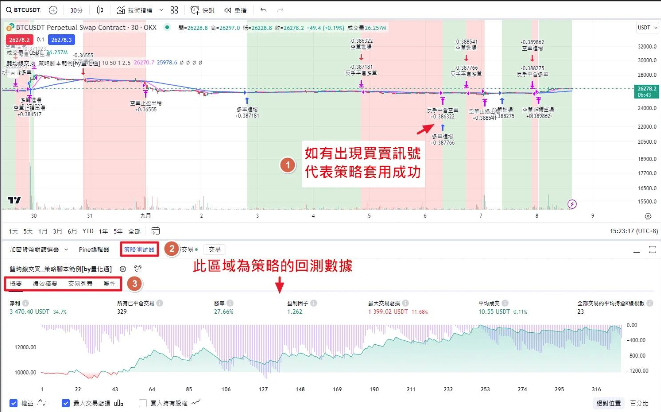Click info icon next to percent profitable
Image resolution: width=661 pixels, height=412 pixels.
pos(230,303)
